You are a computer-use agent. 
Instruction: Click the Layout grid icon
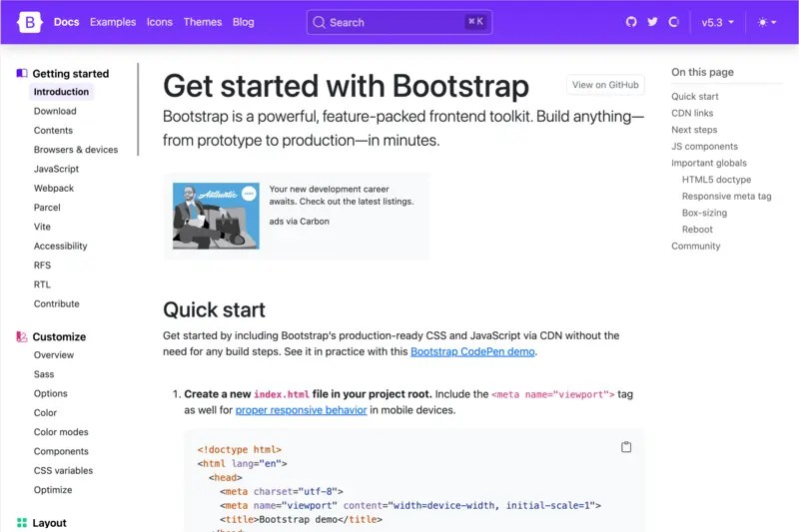(x=22, y=523)
